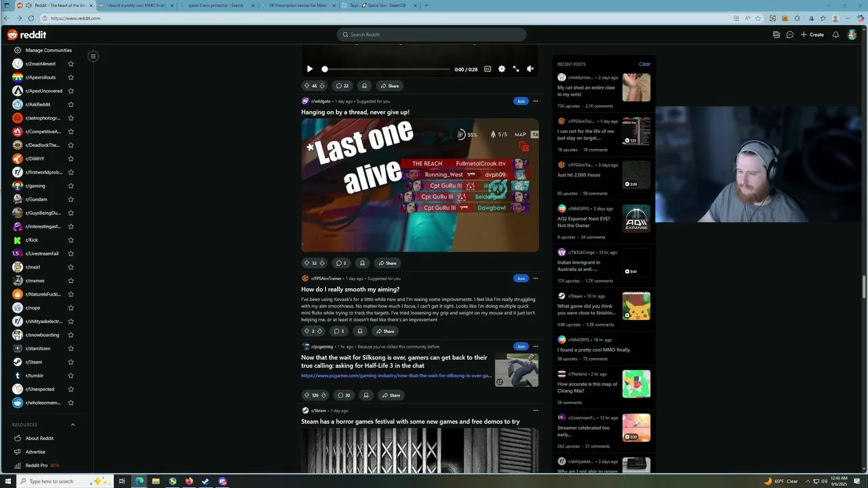Reload the page with the refresh button

[31, 18]
